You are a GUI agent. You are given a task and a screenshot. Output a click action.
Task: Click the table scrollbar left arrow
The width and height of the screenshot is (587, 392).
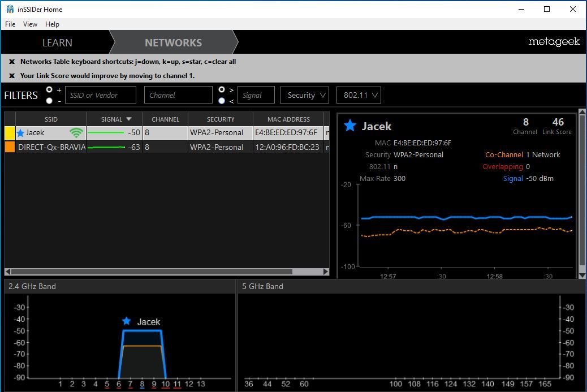click(x=7, y=272)
